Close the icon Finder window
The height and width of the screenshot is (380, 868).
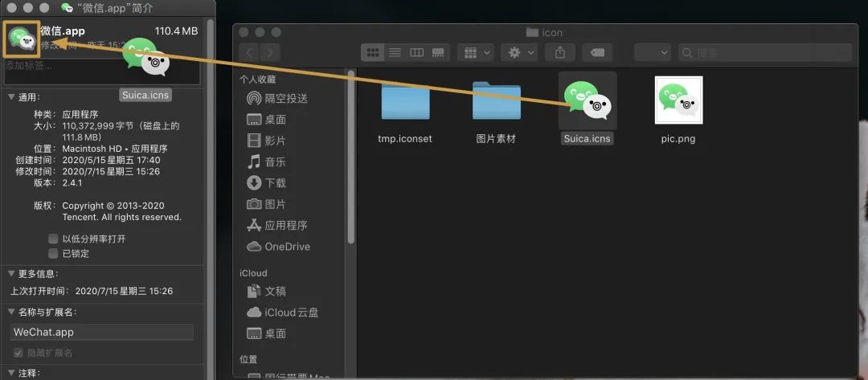[x=244, y=33]
